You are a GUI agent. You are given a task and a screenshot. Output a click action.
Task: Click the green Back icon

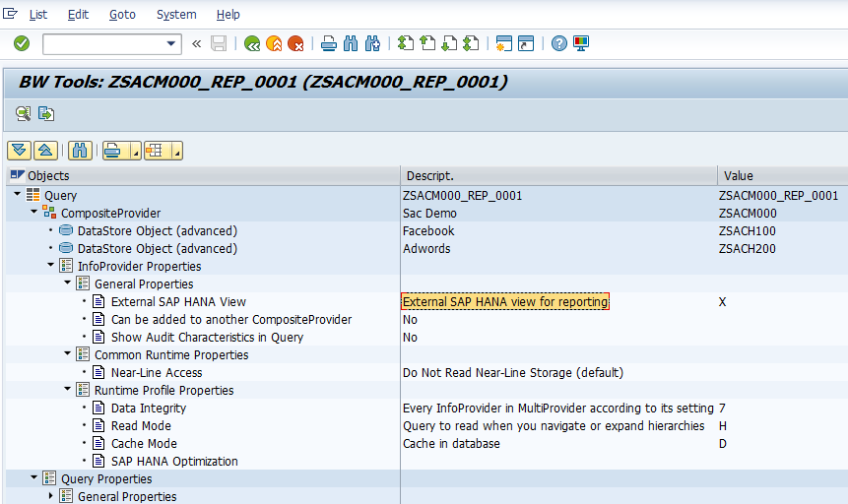pos(252,43)
